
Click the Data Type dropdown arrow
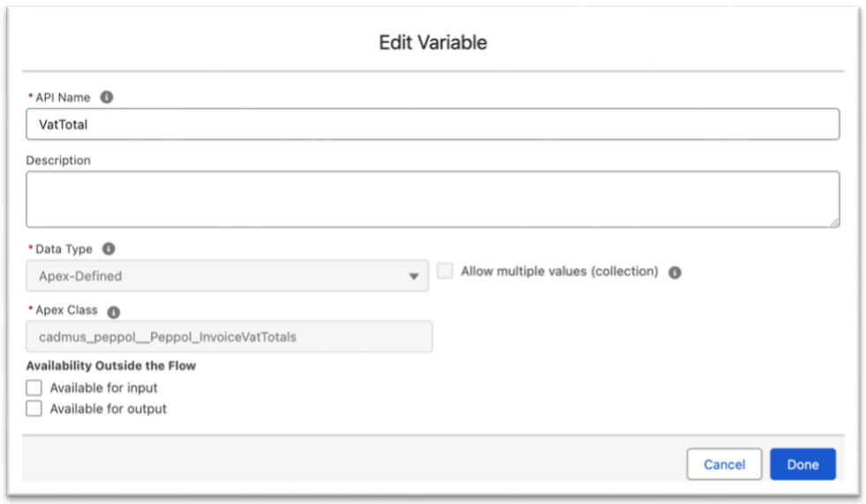point(413,277)
